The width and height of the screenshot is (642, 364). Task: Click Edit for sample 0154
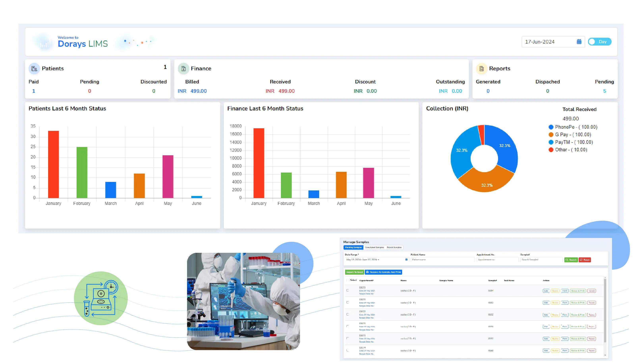[x=546, y=291]
